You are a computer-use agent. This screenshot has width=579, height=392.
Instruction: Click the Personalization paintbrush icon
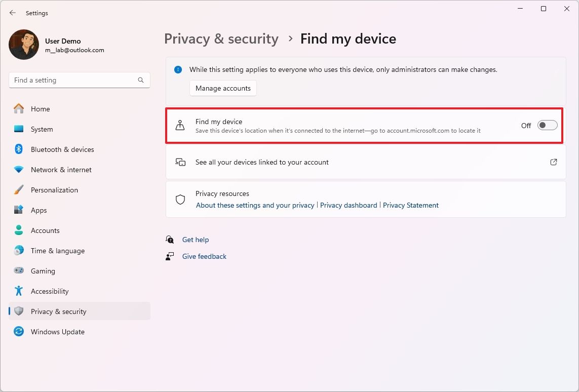point(19,190)
